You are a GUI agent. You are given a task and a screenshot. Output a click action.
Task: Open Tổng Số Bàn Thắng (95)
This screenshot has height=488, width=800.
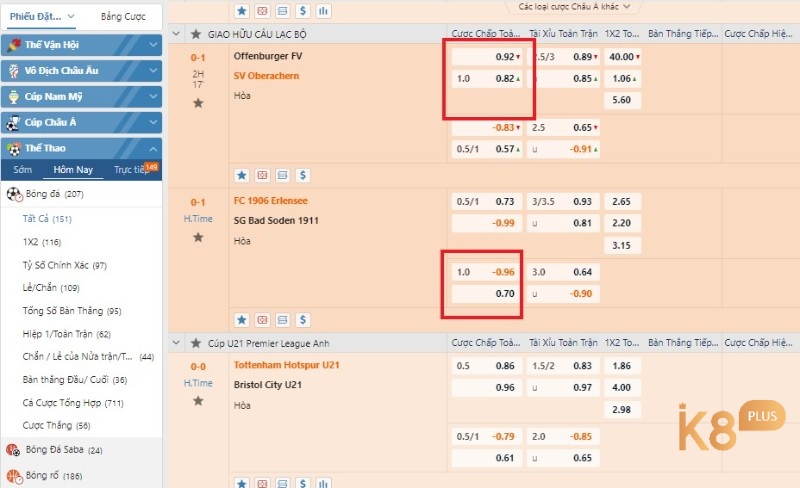(72, 311)
